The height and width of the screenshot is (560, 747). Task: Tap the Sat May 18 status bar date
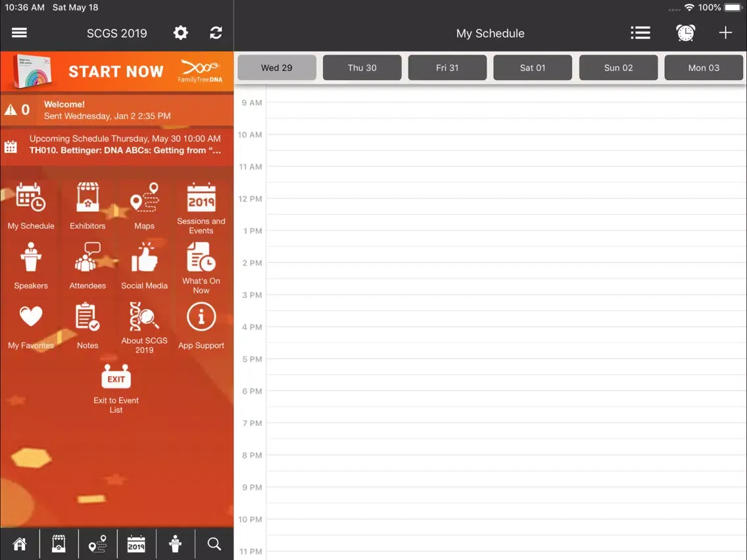point(75,8)
